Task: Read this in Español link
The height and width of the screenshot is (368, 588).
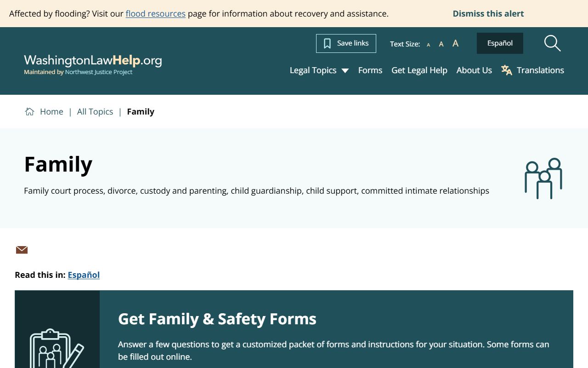Action: [84, 275]
